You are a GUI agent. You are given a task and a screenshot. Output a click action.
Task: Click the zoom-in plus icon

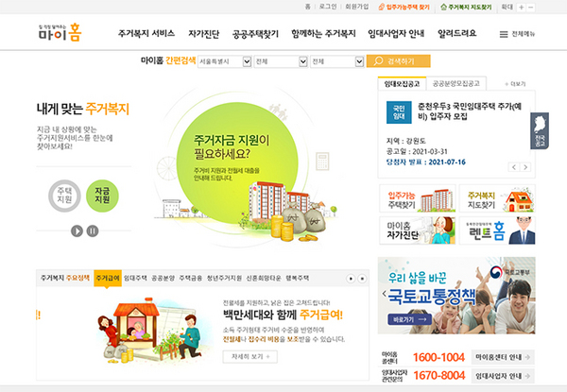tap(521, 8)
